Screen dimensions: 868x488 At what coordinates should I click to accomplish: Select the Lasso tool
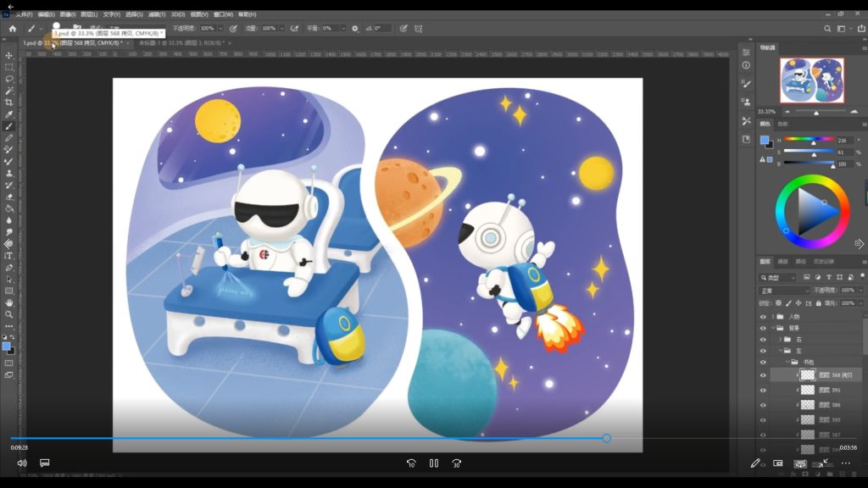point(9,79)
